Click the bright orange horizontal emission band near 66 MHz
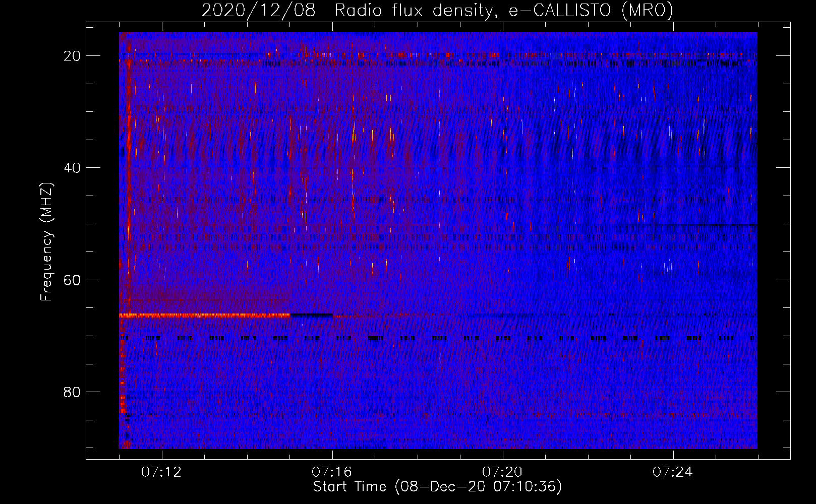Screen dimensions: 816x504 [205, 315]
